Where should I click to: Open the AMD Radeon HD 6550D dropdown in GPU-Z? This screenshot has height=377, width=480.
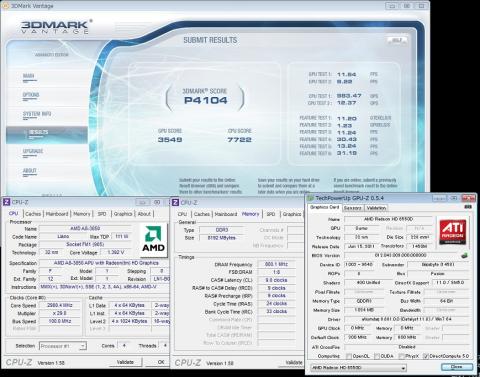(x=358, y=368)
